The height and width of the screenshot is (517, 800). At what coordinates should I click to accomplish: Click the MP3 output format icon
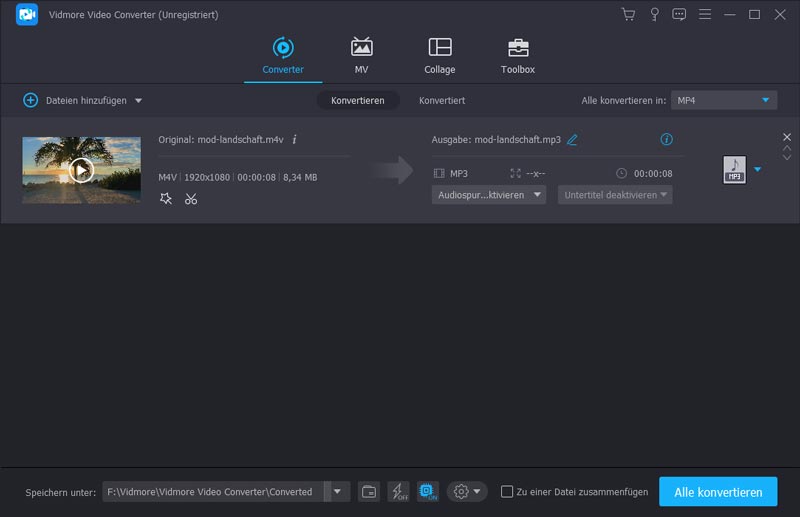pyautogui.click(x=734, y=170)
